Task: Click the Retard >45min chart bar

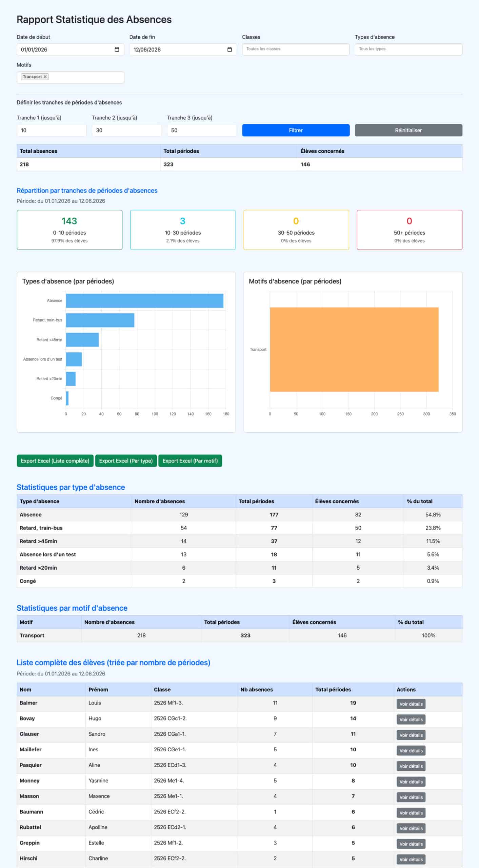Action: [82, 340]
